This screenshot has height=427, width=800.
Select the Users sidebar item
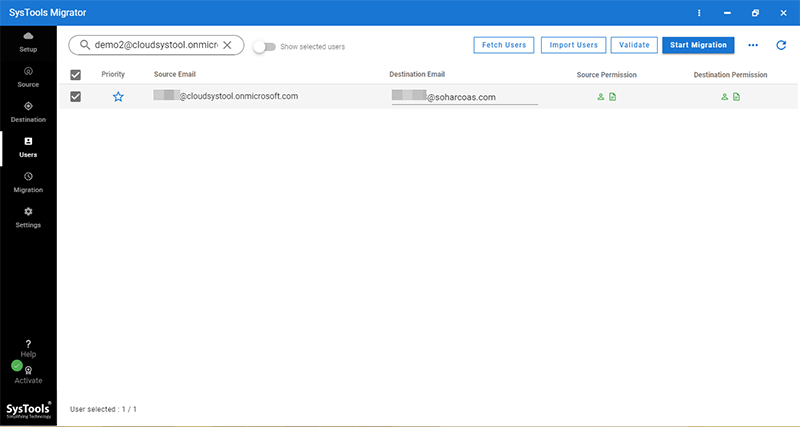[x=28, y=147]
